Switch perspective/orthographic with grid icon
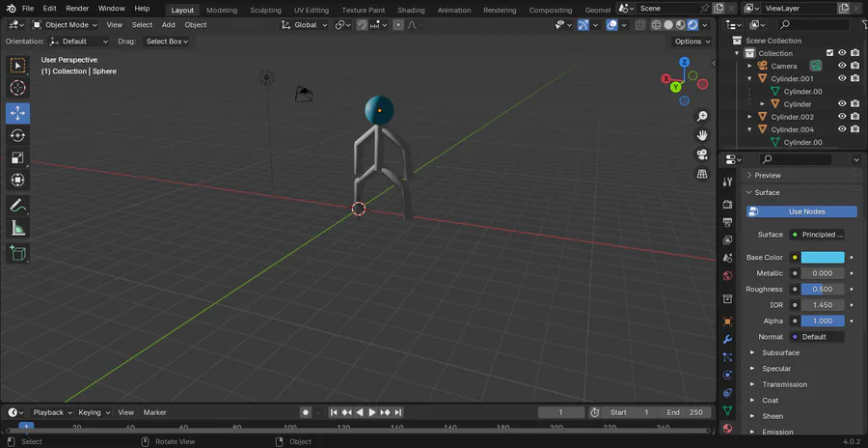This screenshot has width=868, height=448. 702,174
